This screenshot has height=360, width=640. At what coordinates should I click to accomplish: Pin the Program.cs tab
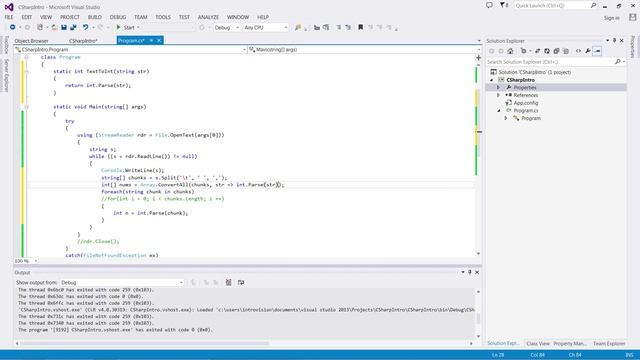[x=151, y=40]
